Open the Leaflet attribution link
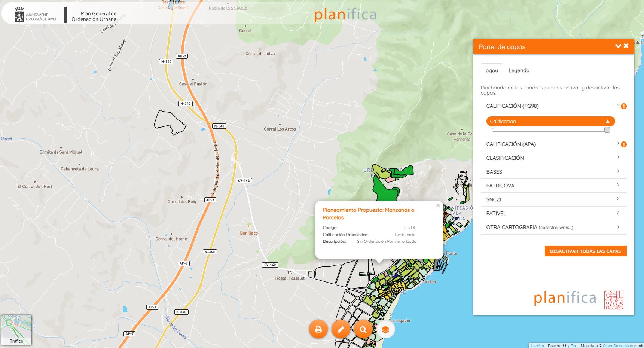Image resolution: width=644 pixels, height=348 pixels. pos(538,346)
